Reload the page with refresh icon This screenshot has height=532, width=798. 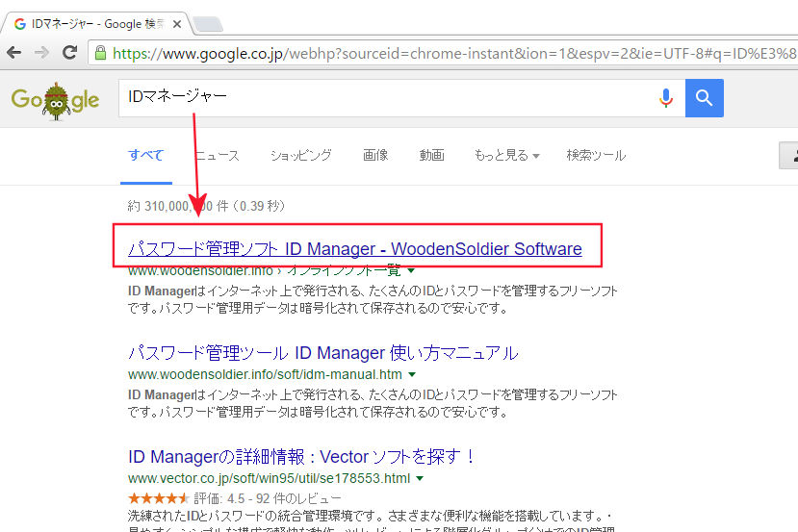(x=69, y=52)
